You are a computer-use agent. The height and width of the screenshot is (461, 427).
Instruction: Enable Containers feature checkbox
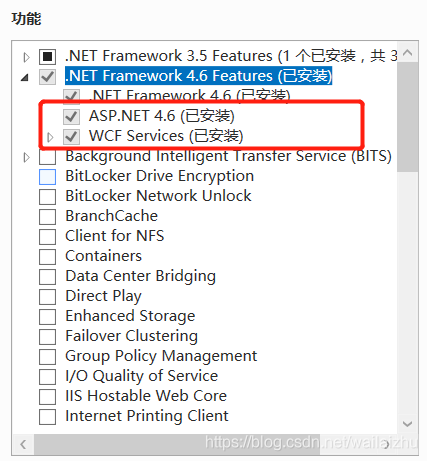click(47, 256)
